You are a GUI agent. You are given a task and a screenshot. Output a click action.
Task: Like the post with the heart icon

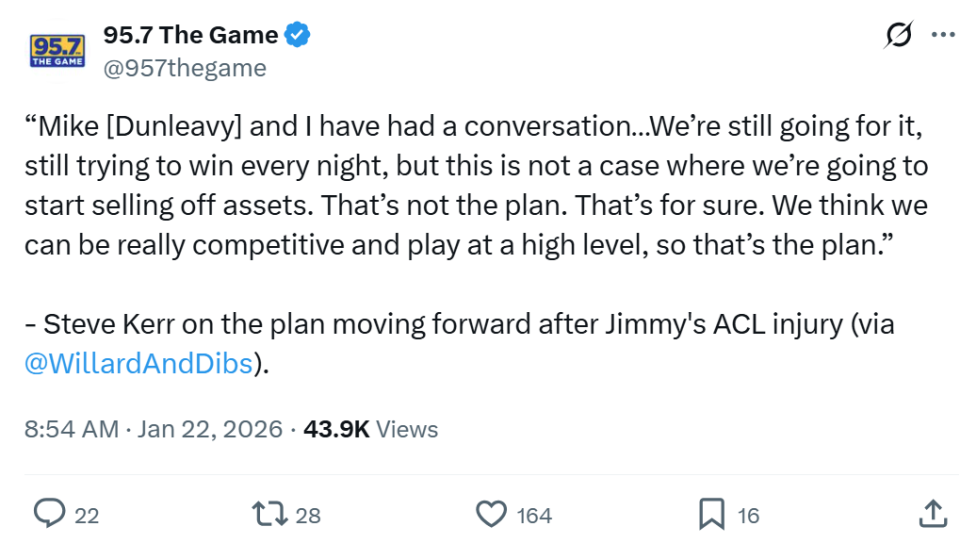[490, 514]
